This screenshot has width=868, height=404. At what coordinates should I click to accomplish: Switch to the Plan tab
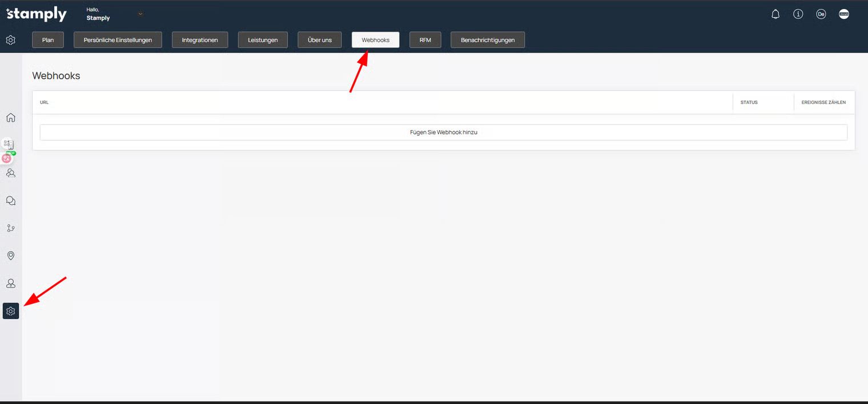pyautogui.click(x=48, y=40)
